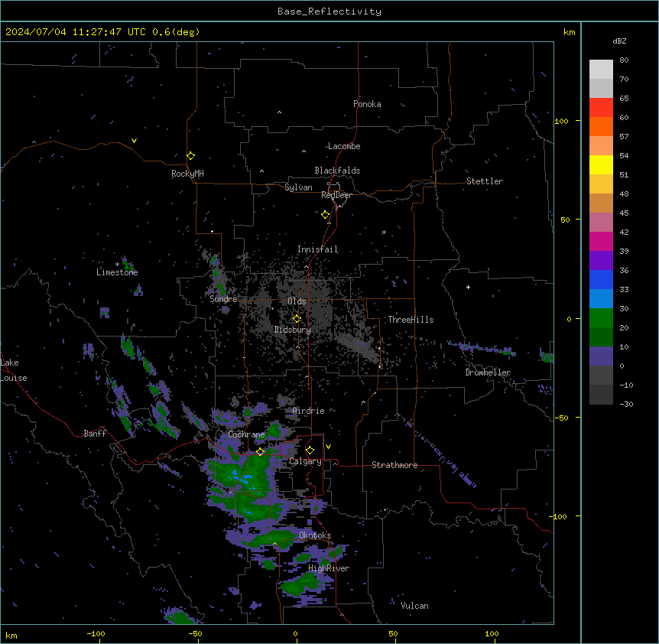Click the RedDeer city label
The image size is (659, 644).
pyautogui.click(x=336, y=195)
